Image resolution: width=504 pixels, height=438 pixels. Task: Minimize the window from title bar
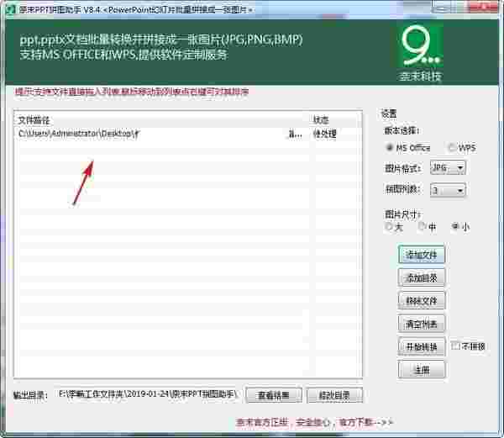pos(444,8)
